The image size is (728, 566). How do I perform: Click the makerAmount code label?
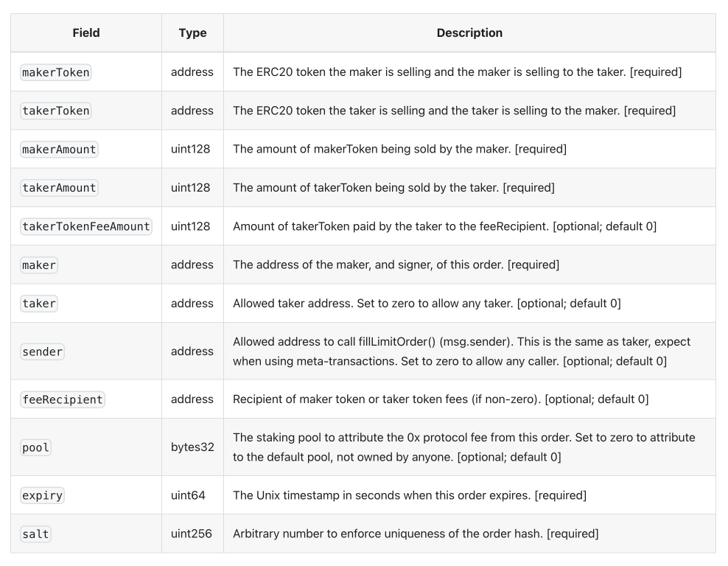[59, 149]
